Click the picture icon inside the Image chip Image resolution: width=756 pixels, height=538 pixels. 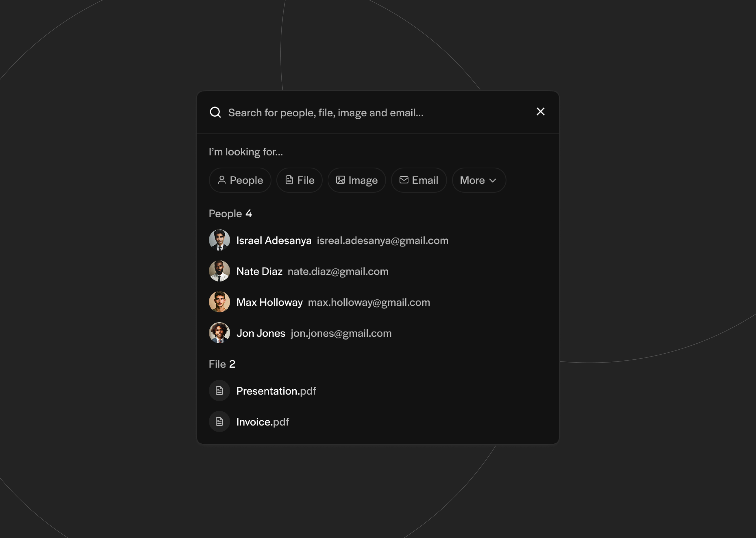point(341,180)
